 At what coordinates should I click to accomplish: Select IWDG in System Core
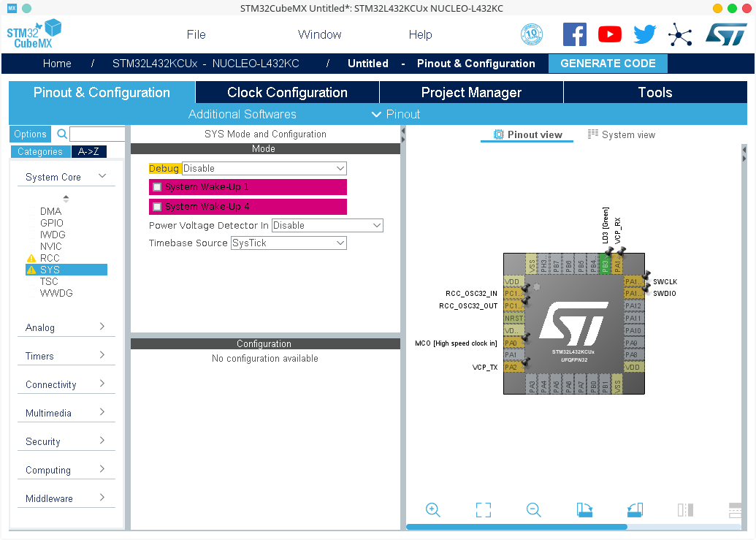tap(53, 235)
